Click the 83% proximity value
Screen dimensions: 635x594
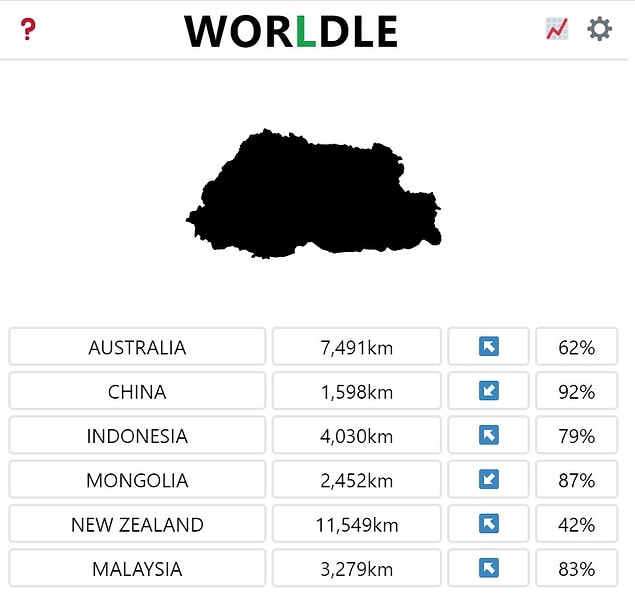tap(577, 568)
